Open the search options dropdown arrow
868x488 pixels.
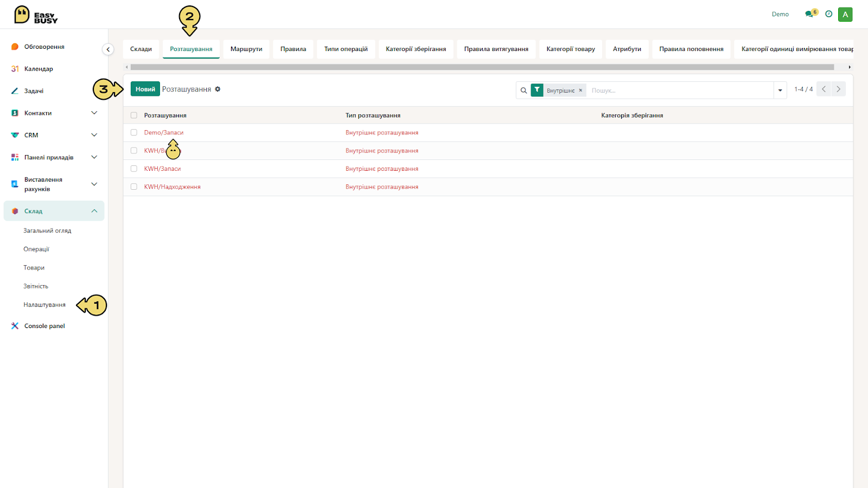coord(780,91)
